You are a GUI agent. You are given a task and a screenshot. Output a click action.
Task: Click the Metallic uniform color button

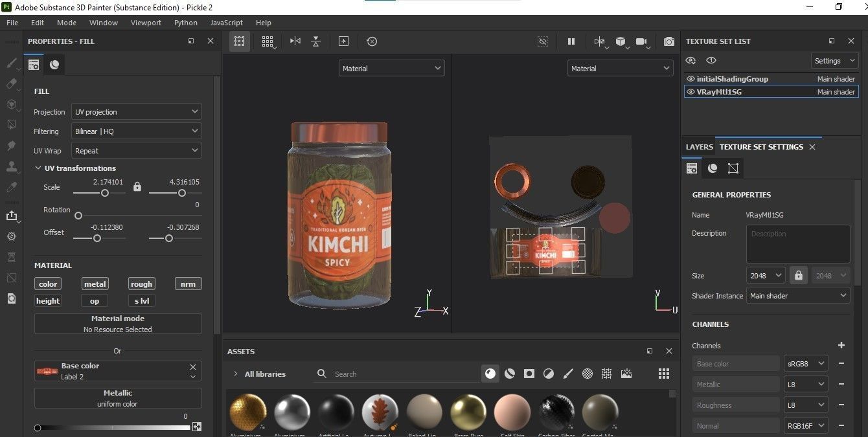click(118, 398)
